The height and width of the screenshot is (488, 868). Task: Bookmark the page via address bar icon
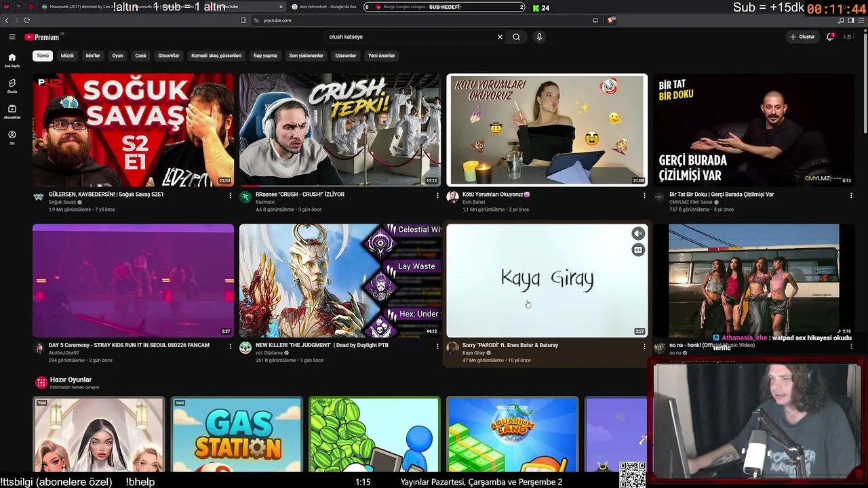pyautogui.click(x=243, y=20)
